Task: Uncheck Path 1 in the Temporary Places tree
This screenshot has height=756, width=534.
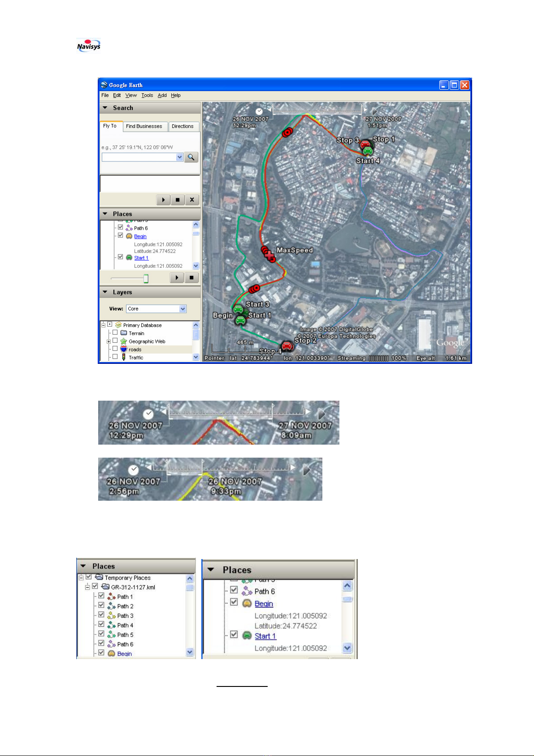Action: (x=101, y=596)
